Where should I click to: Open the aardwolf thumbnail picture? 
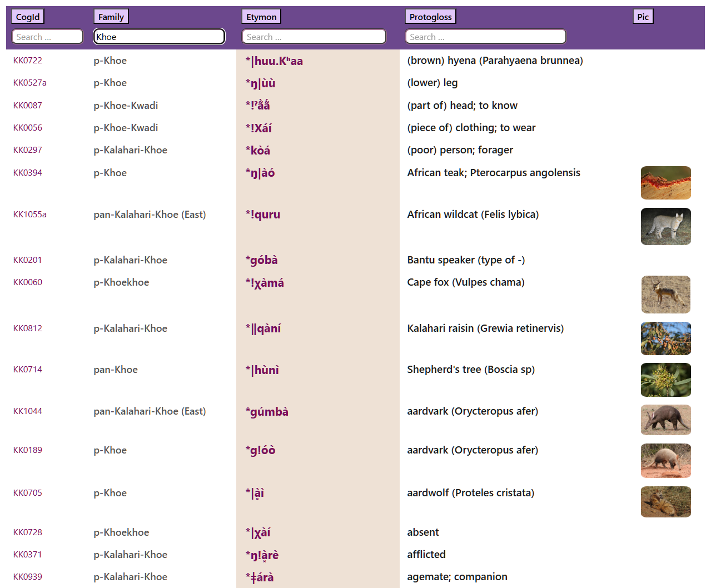pos(665,502)
